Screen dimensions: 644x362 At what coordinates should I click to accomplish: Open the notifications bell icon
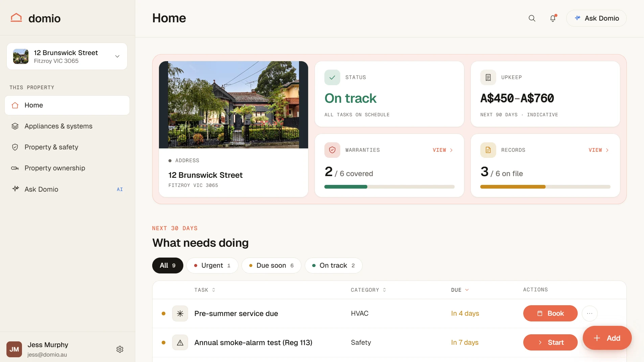click(553, 18)
